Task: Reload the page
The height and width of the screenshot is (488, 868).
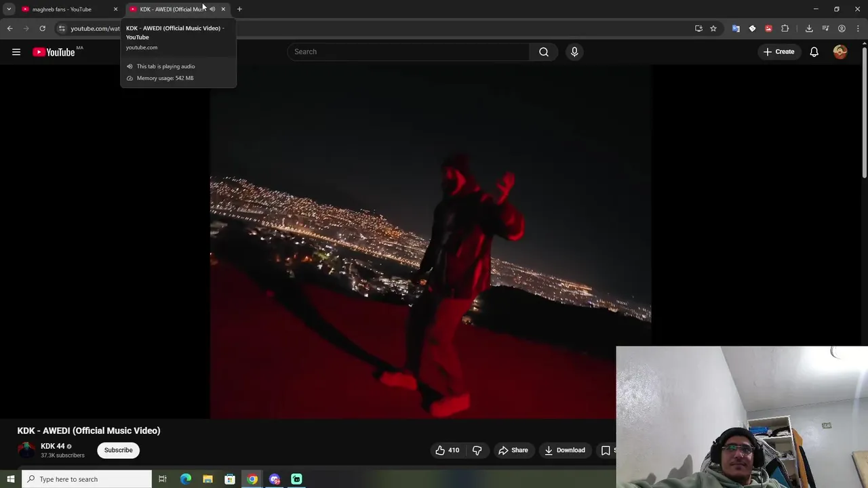Action: pos(42,28)
